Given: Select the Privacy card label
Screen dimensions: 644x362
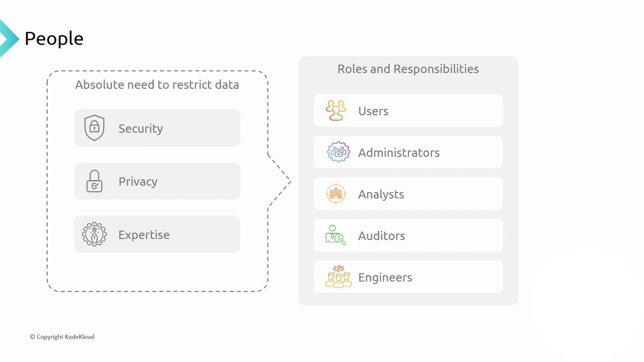Looking at the screenshot, I should [138, 182].
